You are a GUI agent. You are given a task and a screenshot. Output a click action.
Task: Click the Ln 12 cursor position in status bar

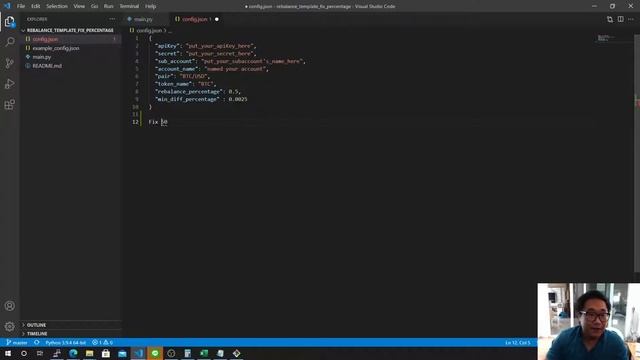tap(518, 342)
